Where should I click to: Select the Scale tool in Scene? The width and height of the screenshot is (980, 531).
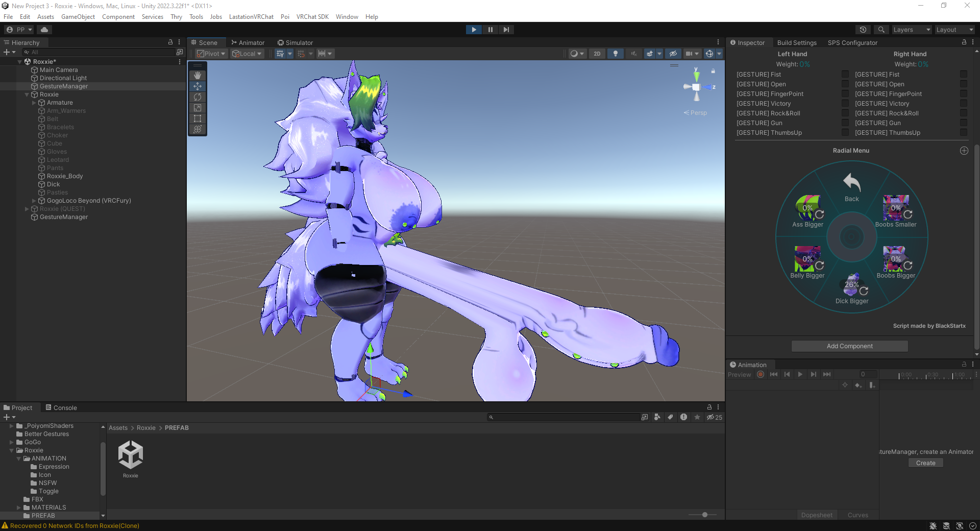(198, 108)
